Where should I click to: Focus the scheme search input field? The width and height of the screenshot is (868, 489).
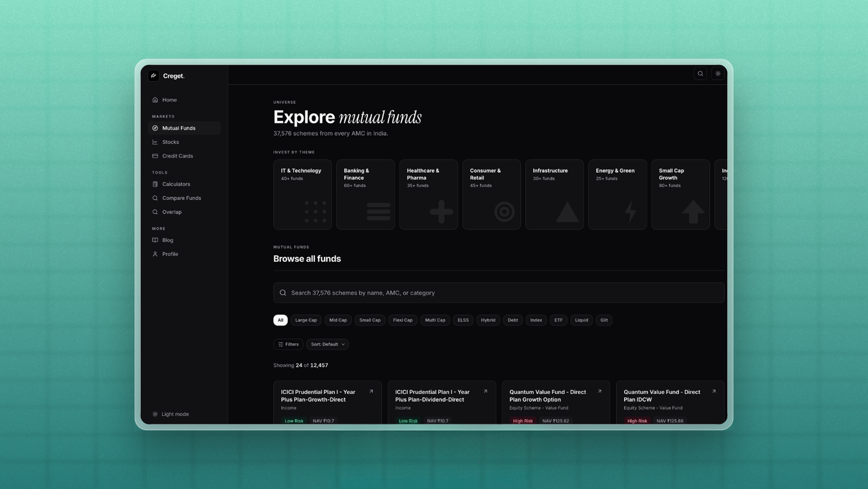click(x=499, y=293)
